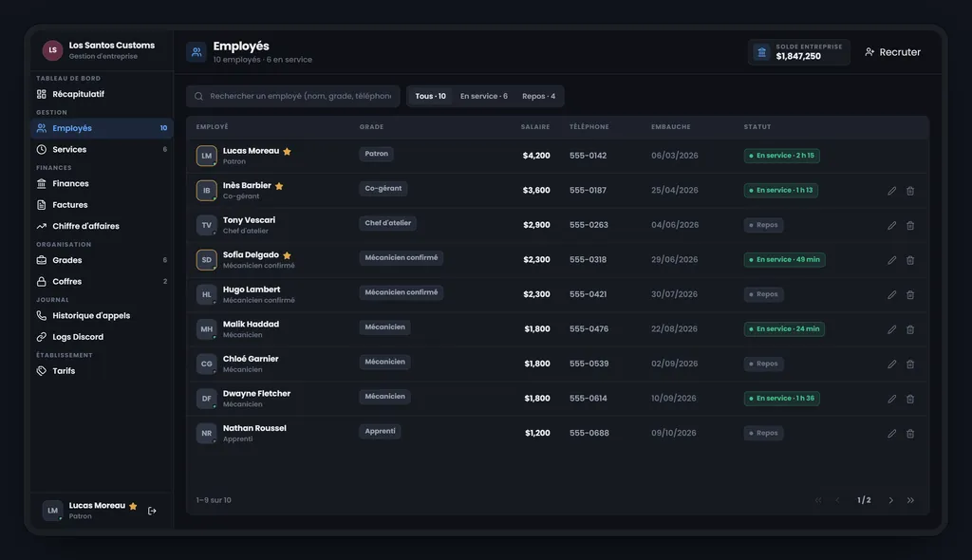Jump to last page double chevron
Viewport: 972px width, 560px height.
click(910, 500)
